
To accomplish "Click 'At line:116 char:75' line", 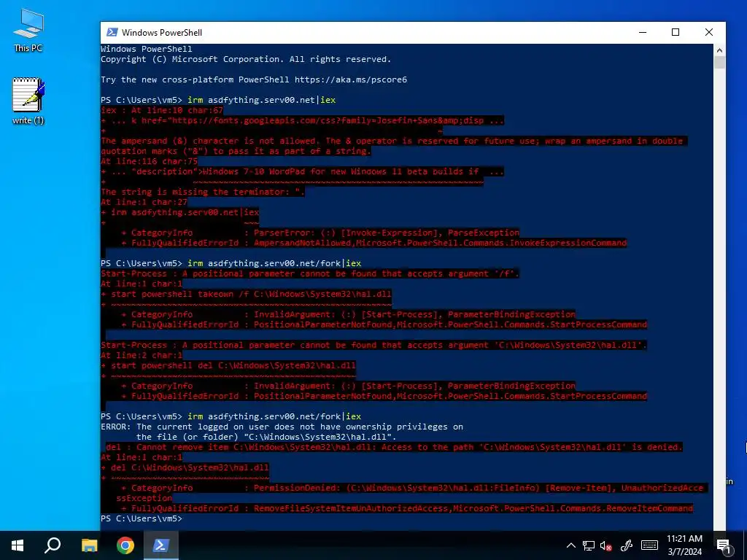I will [x=149, y=161].
